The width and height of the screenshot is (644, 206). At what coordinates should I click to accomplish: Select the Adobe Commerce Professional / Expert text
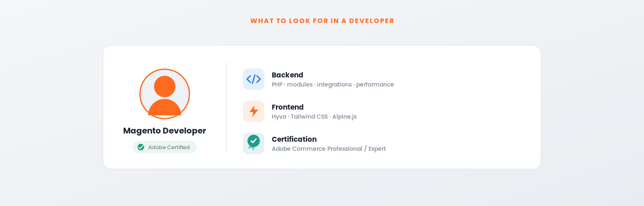[329, 149]
